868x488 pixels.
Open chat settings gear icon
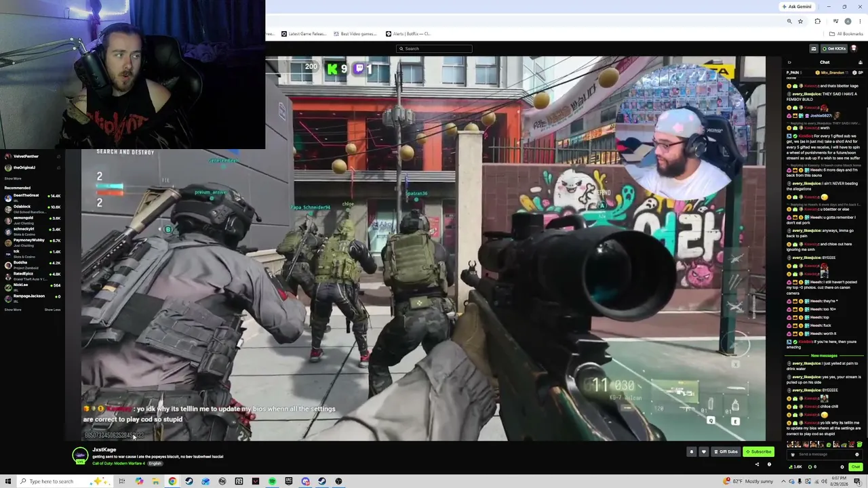(x=842, y=467)
